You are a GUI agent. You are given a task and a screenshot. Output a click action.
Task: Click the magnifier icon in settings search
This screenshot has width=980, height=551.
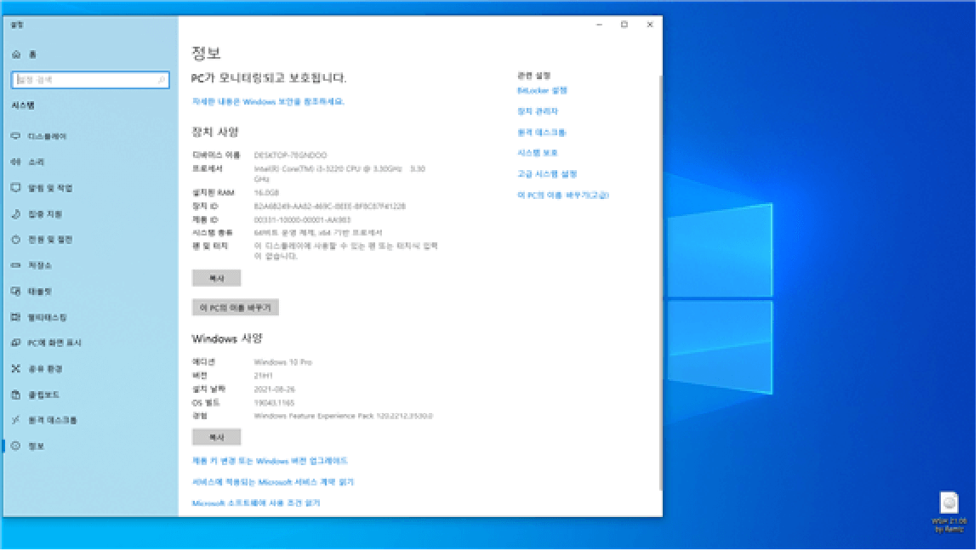point(162,80)
